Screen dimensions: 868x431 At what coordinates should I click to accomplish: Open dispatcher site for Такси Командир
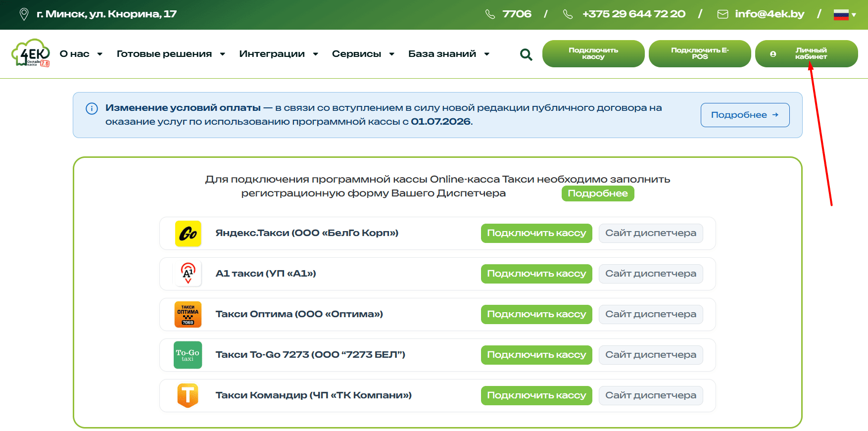tap(651, 395)
